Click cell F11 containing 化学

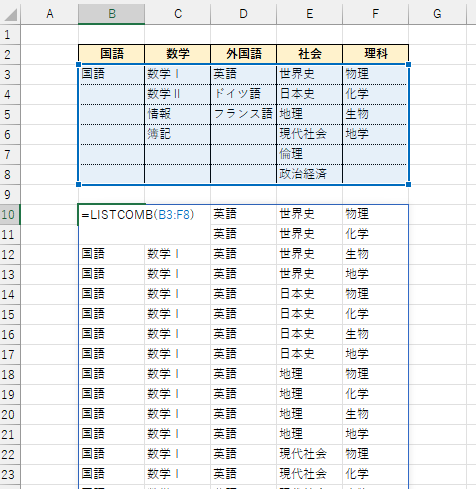(376, 234)
